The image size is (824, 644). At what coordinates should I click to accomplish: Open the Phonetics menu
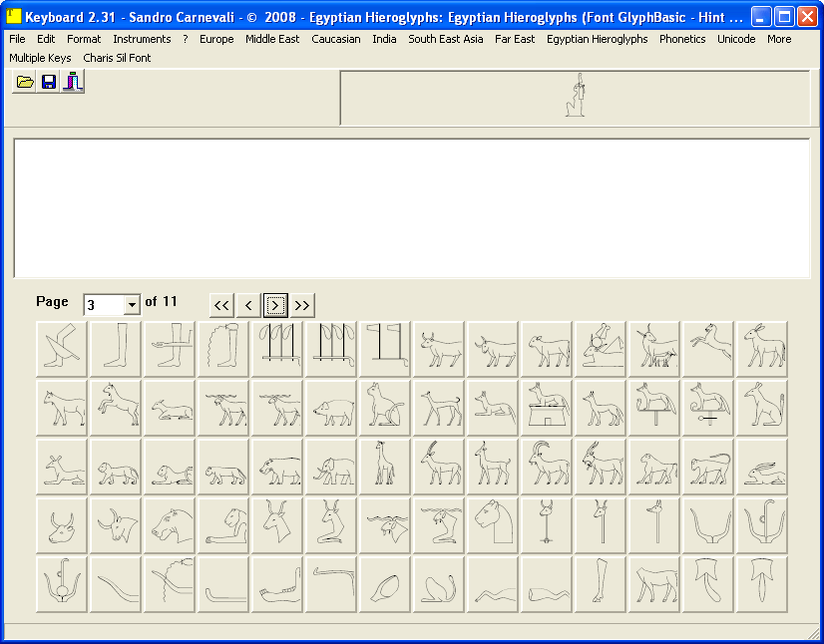click(682, 39)
